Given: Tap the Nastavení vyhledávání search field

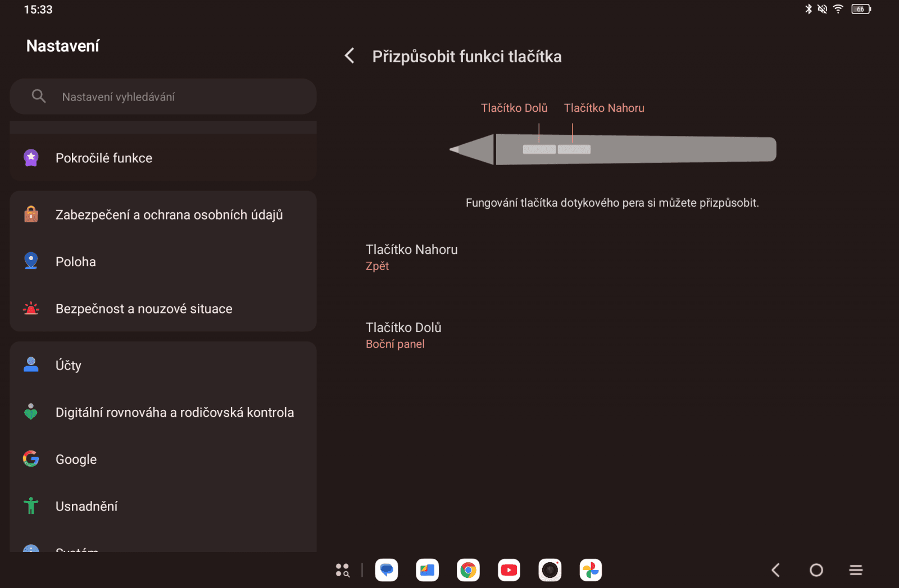Looking at the screenshot, I should tap(163, 96).
